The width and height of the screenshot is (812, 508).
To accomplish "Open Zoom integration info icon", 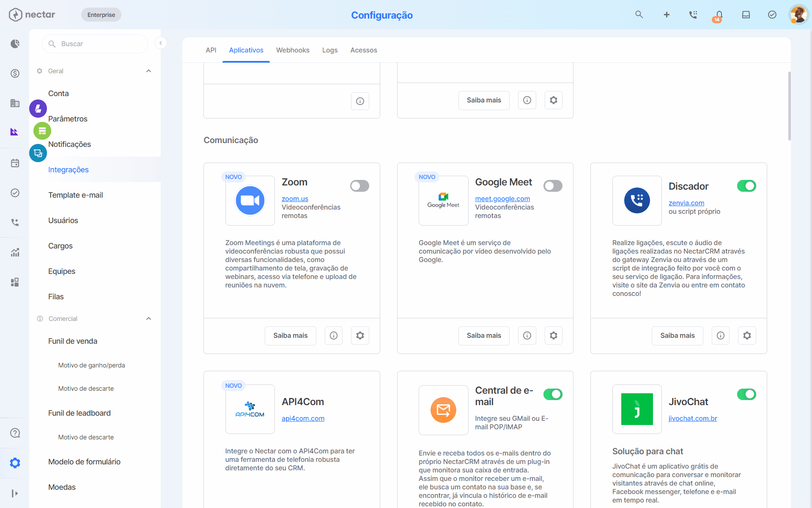I will pos(334,336).
